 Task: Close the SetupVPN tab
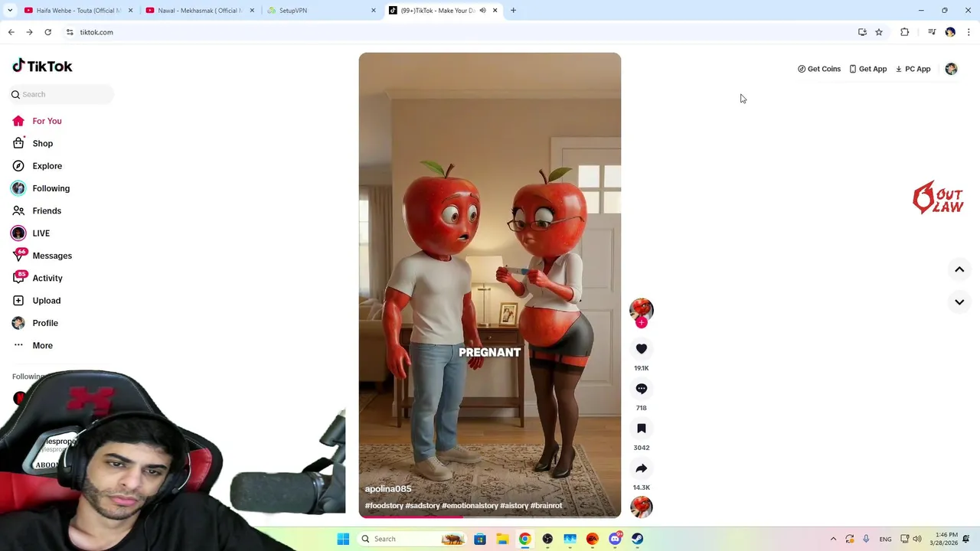(x=374, y=11)
